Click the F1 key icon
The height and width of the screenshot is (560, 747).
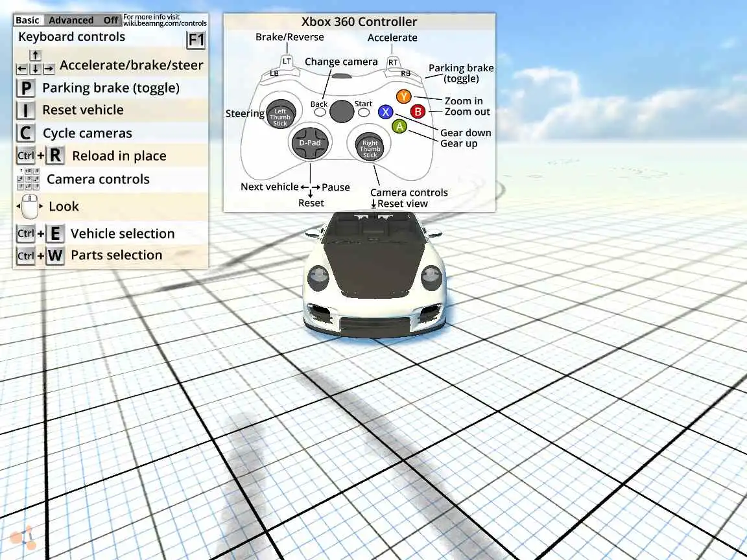[x=196, y=40]
